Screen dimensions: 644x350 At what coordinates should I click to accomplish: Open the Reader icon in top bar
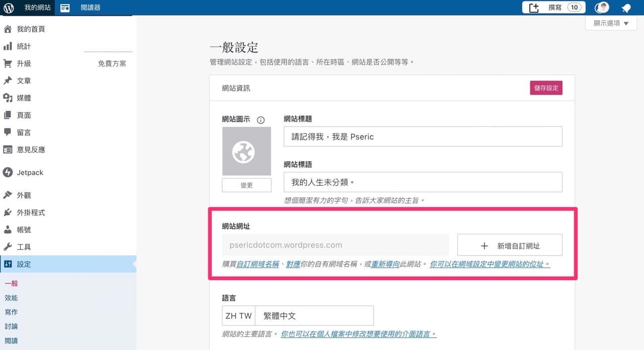click(65, 8)
